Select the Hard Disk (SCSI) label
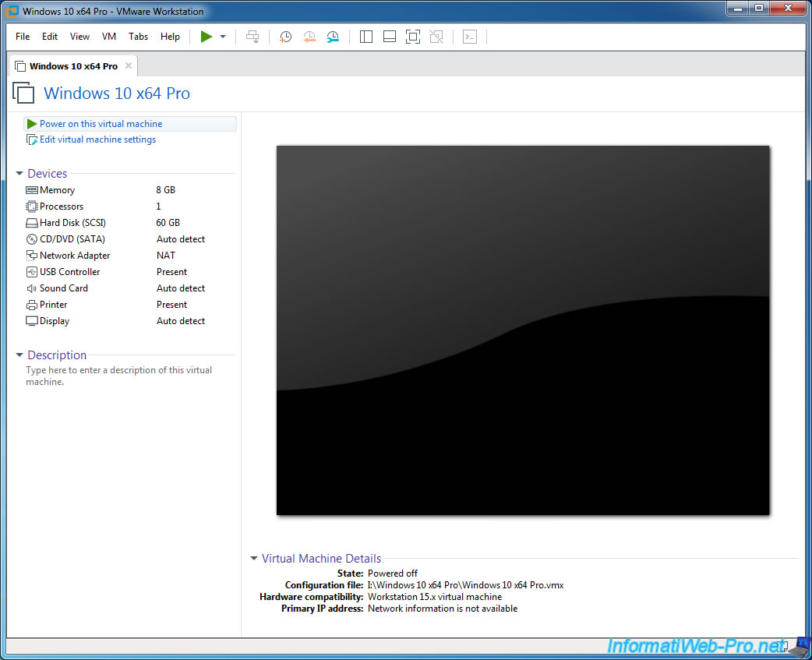Viewport: 812px width, 660px height. [x=72, y=223]
